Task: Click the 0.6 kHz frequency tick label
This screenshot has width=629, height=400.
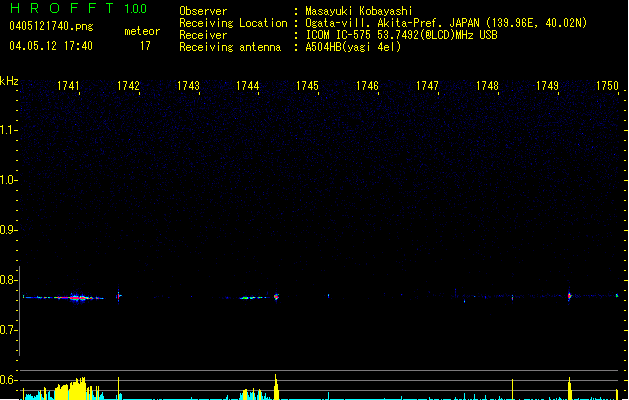Action: point(8,380)
